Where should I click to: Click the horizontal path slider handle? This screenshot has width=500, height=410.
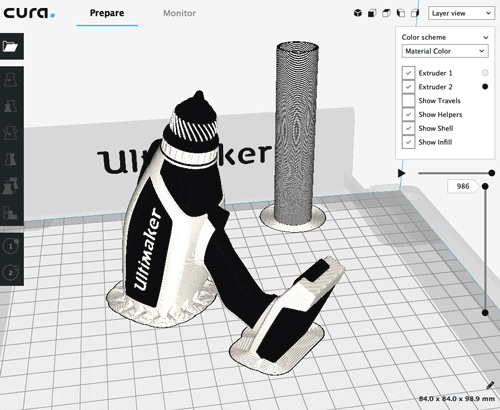click(x=492, y=173)
